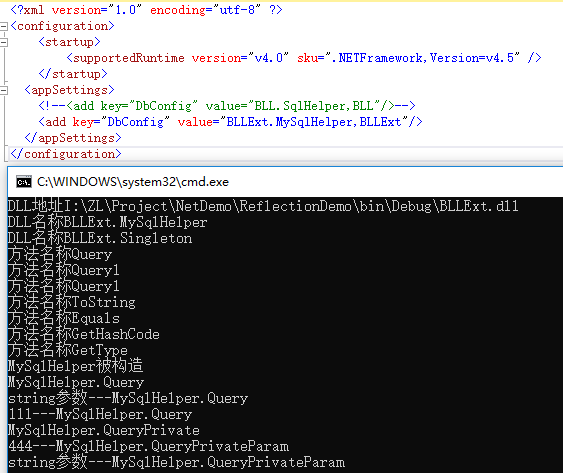Click console line '方法名称ToString'

(x=72, y=302)
